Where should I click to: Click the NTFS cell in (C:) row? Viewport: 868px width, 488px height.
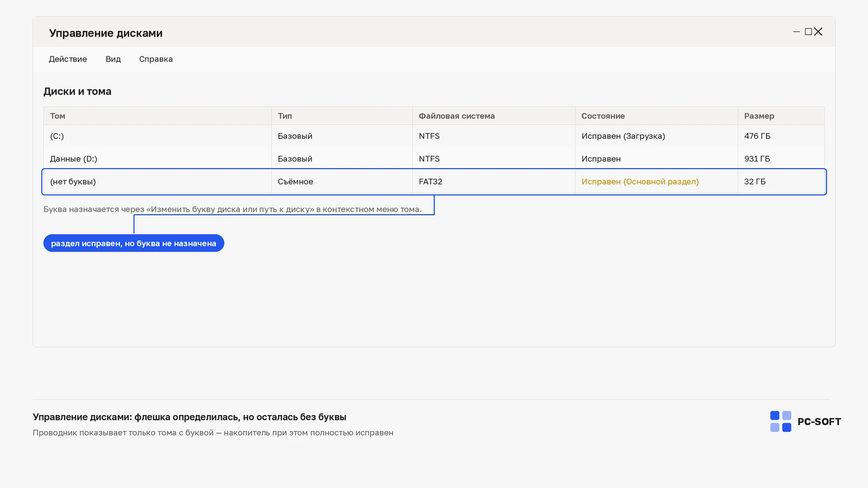tap(494, 136)
